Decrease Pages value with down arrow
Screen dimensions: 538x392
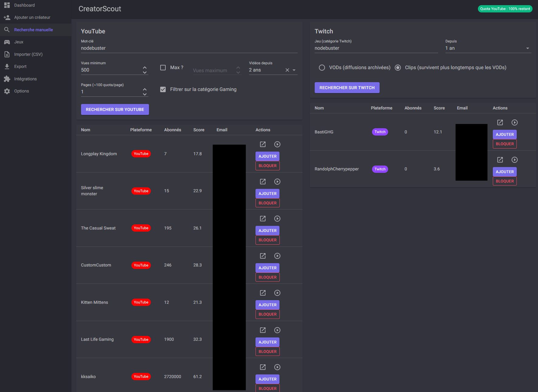point(145,94)
